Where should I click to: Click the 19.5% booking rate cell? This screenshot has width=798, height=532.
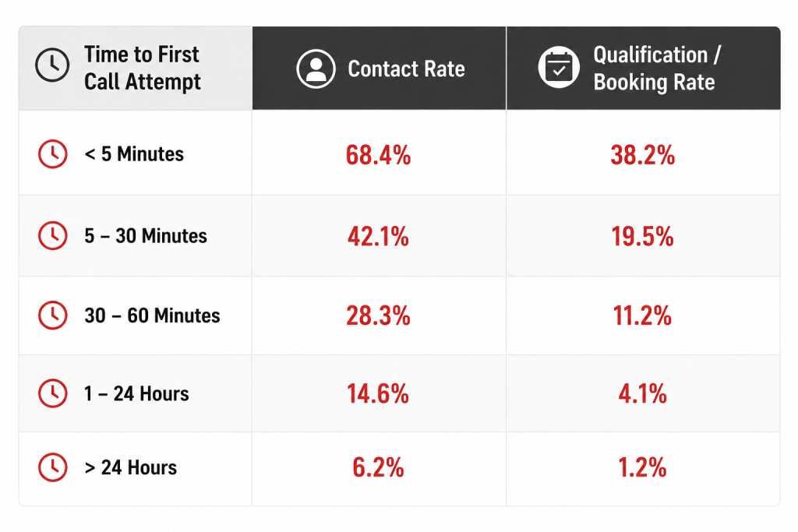[643, 236]
